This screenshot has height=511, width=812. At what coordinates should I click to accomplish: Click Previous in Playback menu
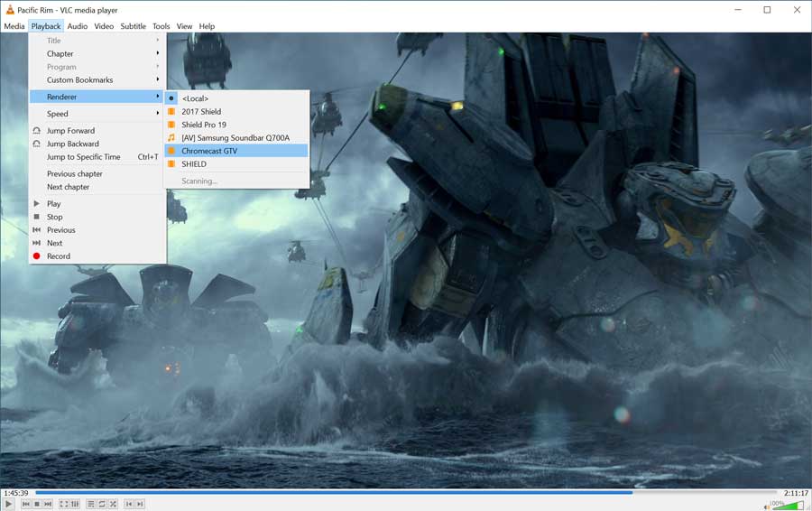click(97, 229)
